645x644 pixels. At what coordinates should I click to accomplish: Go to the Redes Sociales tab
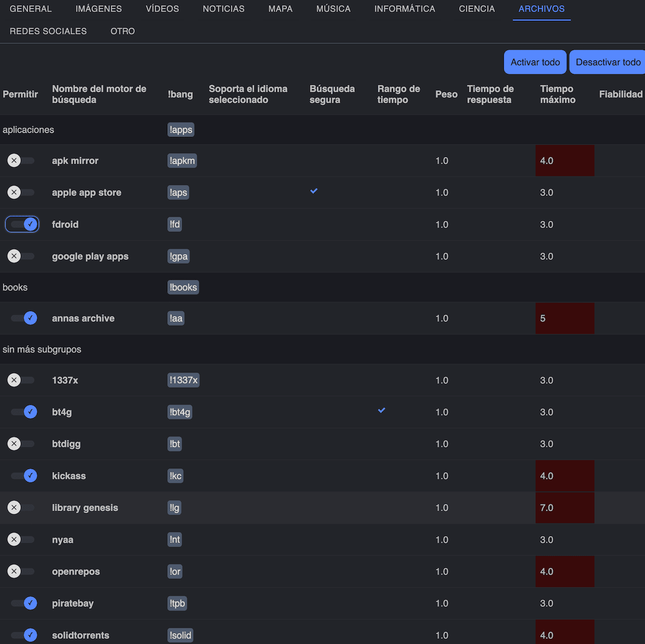click(x=48, y=31)
